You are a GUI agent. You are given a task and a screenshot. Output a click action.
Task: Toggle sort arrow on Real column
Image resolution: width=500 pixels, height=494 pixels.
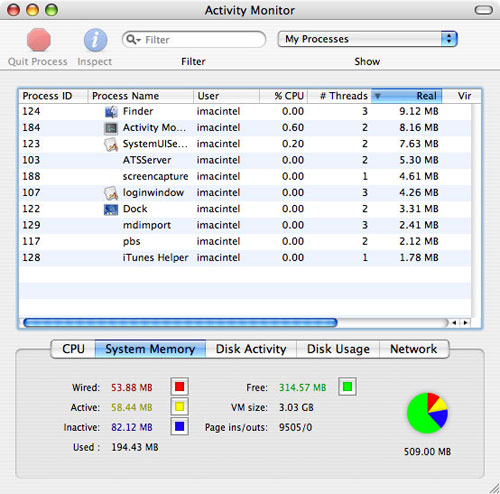[x=378, y=96]
